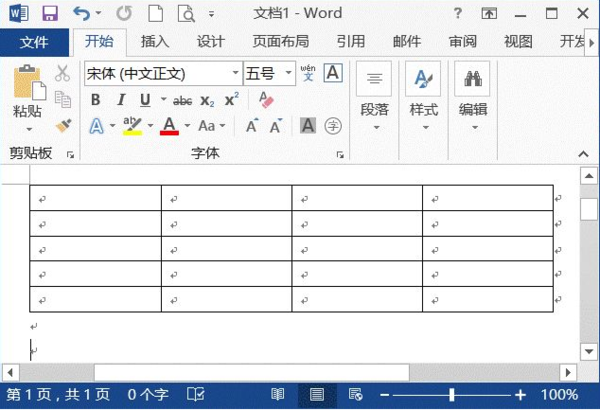This screenshot has height=410, width=600.
Task: Open the Word Help question mark
Action: coord(457,14)
